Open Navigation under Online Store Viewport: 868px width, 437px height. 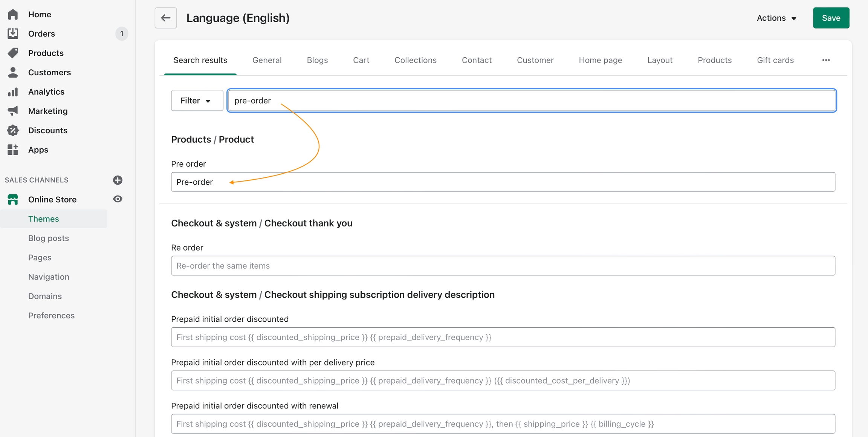[49, 277]
